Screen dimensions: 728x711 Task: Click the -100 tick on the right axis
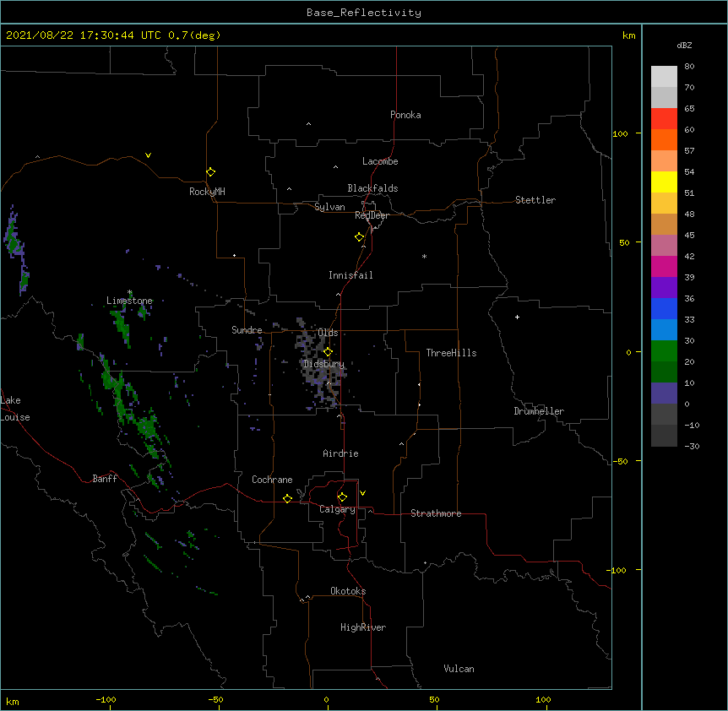tap(617, 570)
